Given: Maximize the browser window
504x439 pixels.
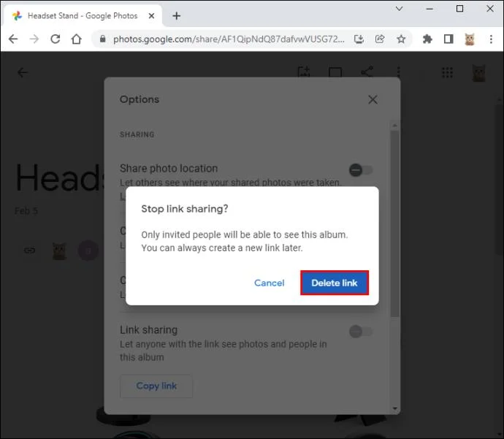Looking at the screenshot, I should [x=459, y=9].
